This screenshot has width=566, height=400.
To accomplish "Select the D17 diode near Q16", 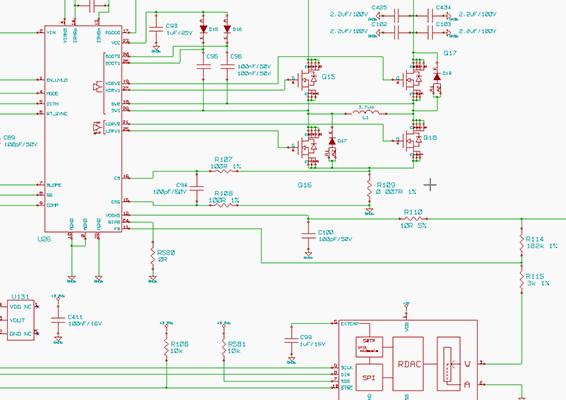I will click(332, 142).
